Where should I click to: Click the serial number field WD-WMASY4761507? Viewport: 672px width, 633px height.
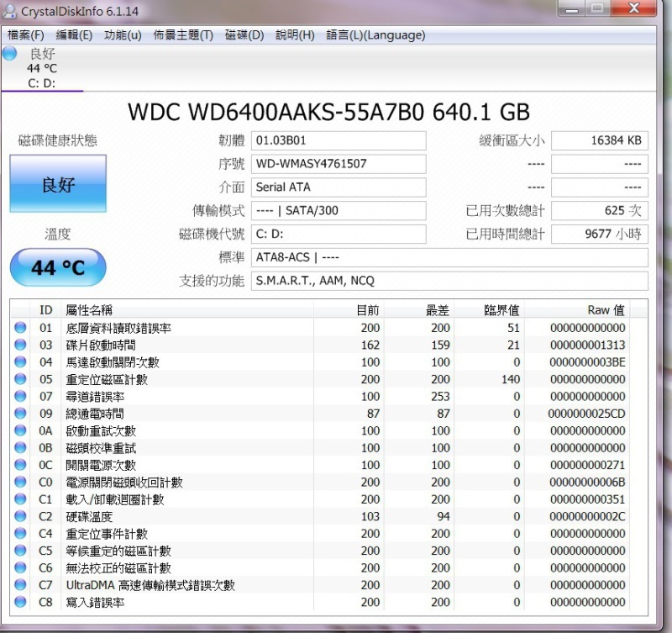point(339,164)
